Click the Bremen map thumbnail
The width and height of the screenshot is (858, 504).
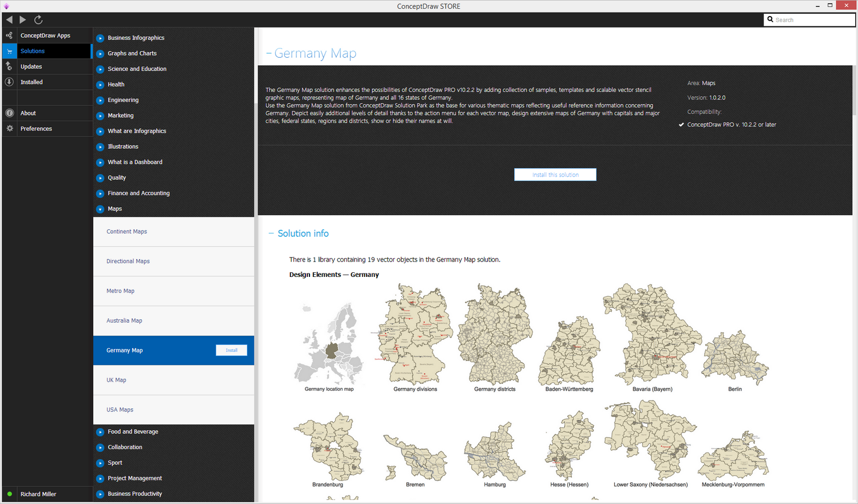415,458
